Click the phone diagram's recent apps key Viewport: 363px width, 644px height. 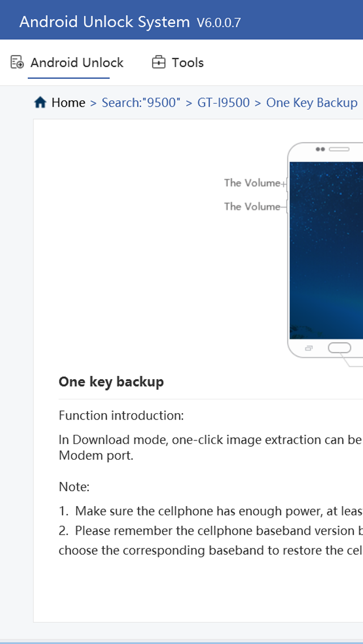309,348
